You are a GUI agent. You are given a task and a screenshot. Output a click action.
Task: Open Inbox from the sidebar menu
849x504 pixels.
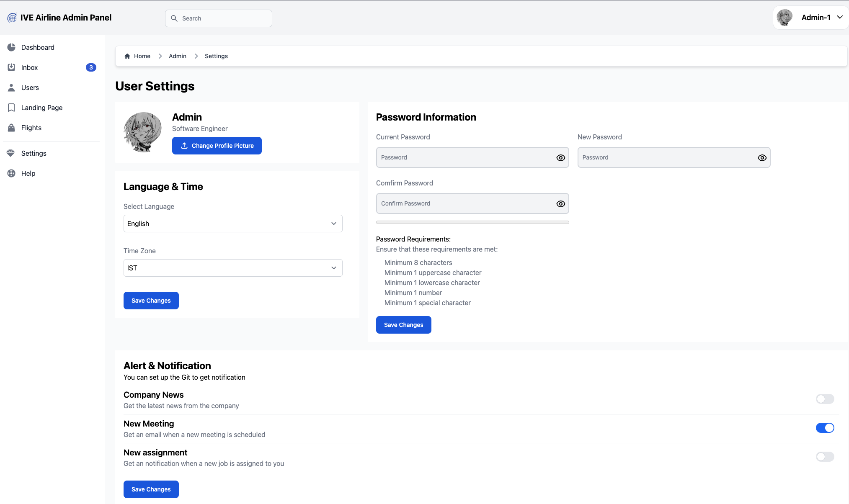pos(29,67)
